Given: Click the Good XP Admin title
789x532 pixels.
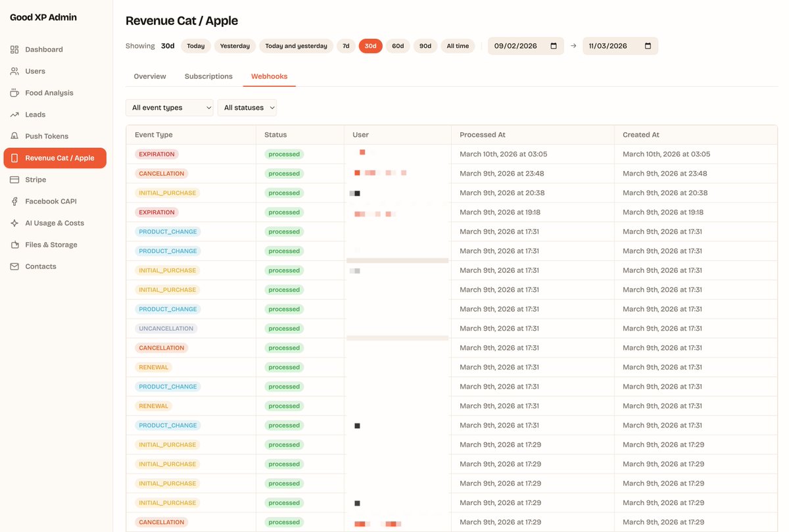Looking at the screenshot, I should point(43,18).
